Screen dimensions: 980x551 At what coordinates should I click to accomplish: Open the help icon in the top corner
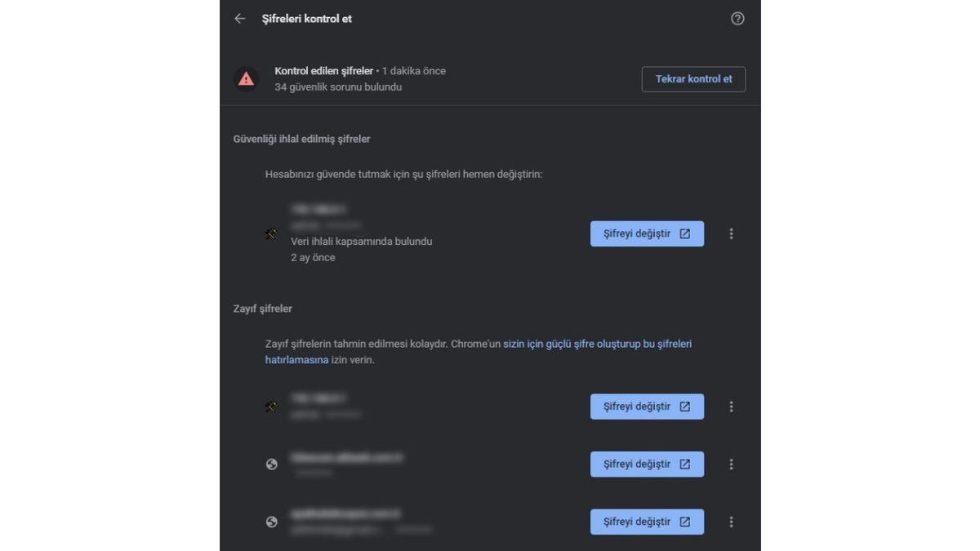pos(737,18)
